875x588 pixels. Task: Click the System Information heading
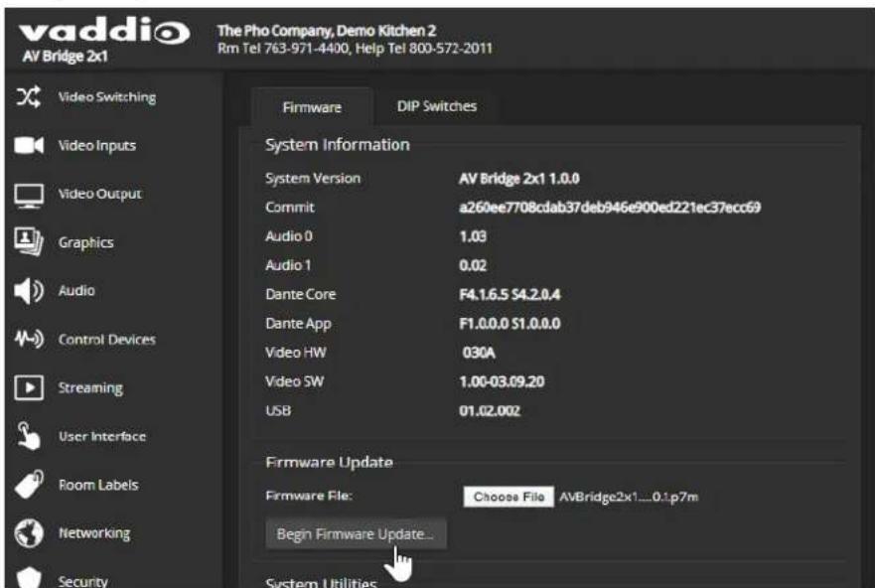coord(337,145)
